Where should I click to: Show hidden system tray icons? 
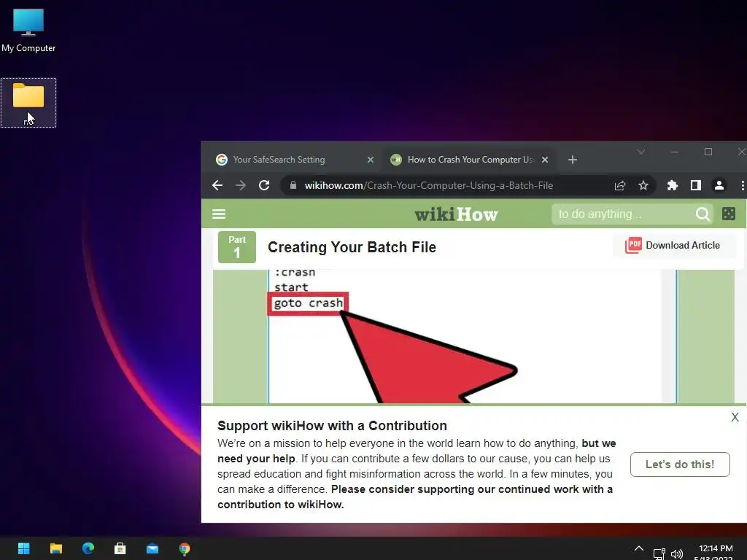point(639,548)
